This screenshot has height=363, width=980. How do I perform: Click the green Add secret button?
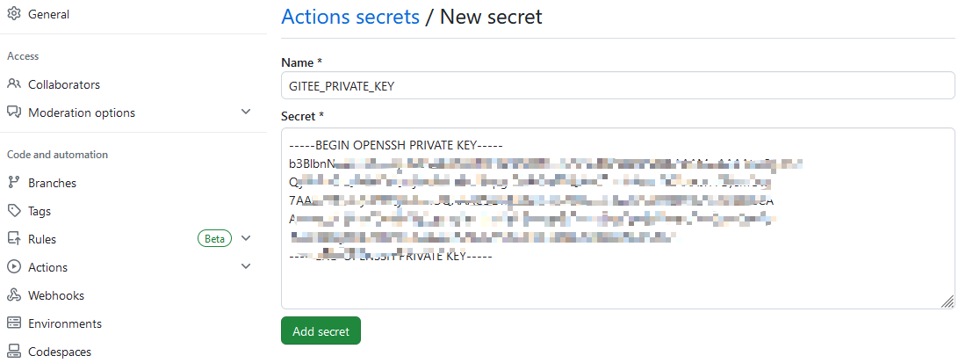pos(321,331)
